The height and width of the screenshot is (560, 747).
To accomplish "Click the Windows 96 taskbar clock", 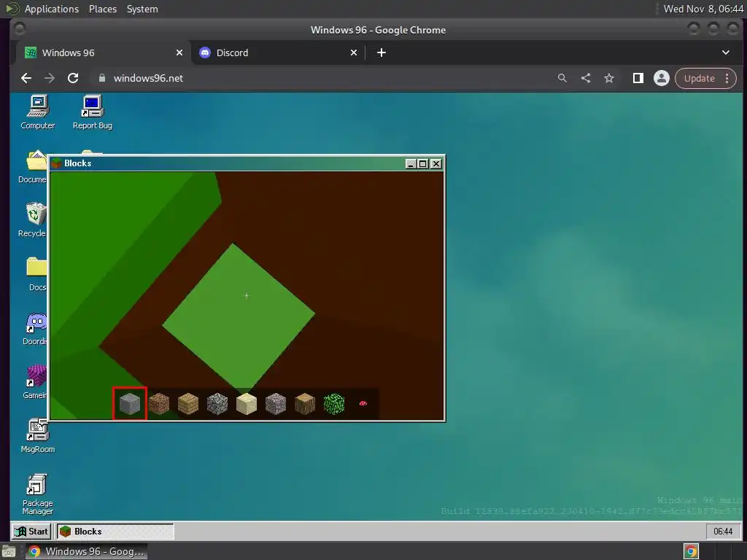I will click(x=723, y=532).
